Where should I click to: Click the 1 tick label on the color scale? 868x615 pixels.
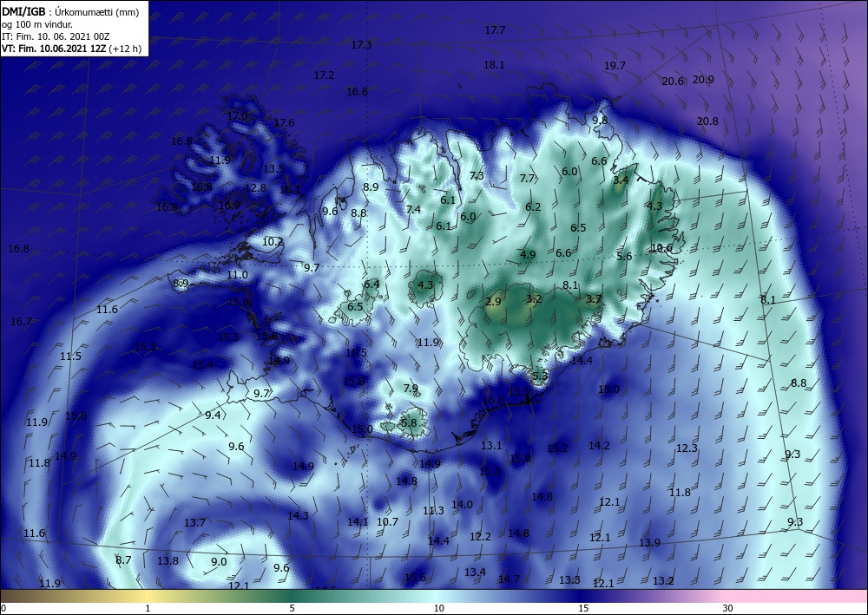(x=148, y=608)
